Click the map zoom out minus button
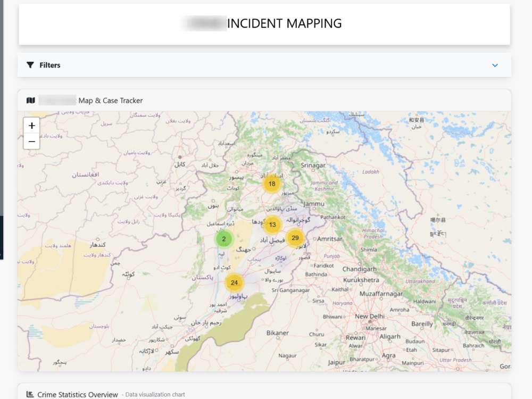Image resolution: width=532 pixels, height=399 pixels. pos(31,141)
